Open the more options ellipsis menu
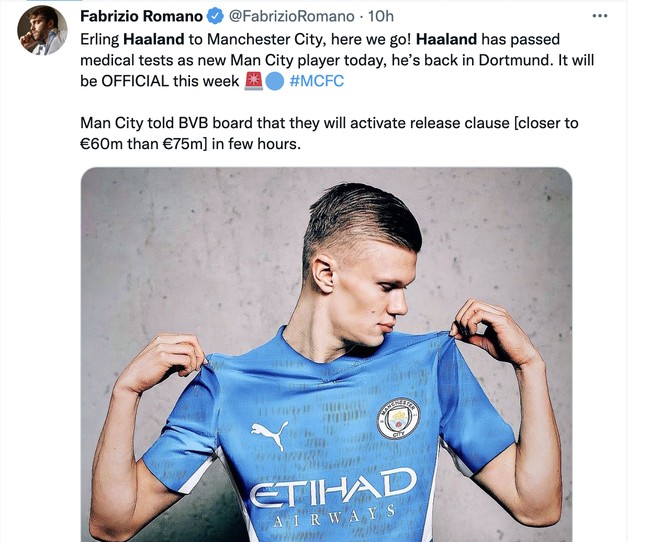 pyautogui.click(x=600, y=16)
